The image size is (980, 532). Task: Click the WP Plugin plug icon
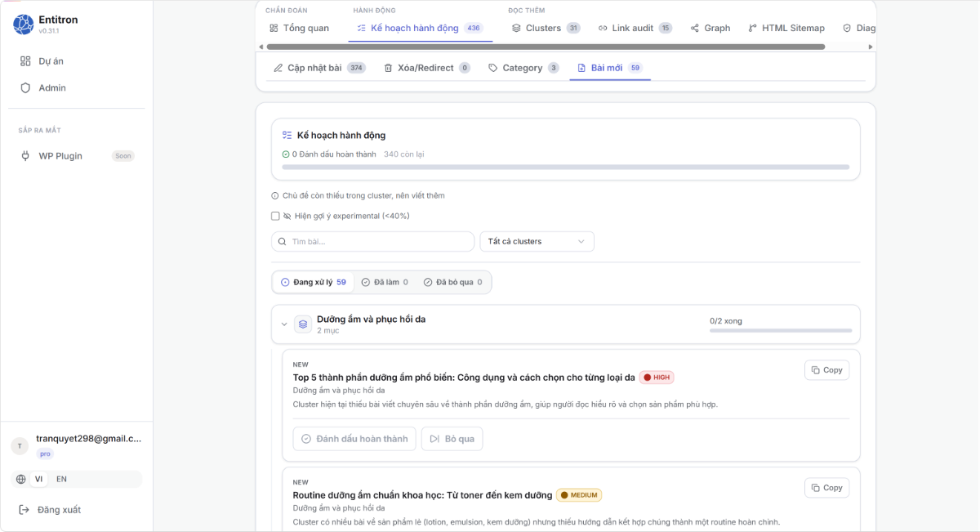coord(25,156)
